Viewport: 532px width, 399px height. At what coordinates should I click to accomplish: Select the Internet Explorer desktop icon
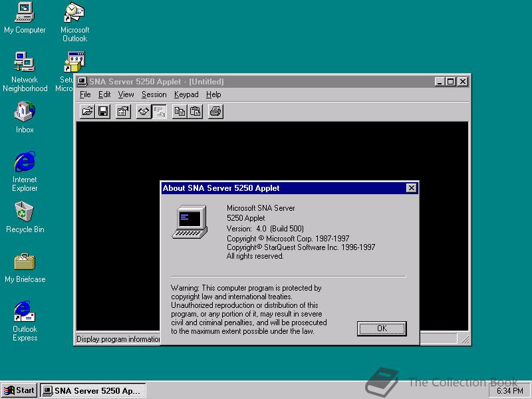tap(25, 172)
